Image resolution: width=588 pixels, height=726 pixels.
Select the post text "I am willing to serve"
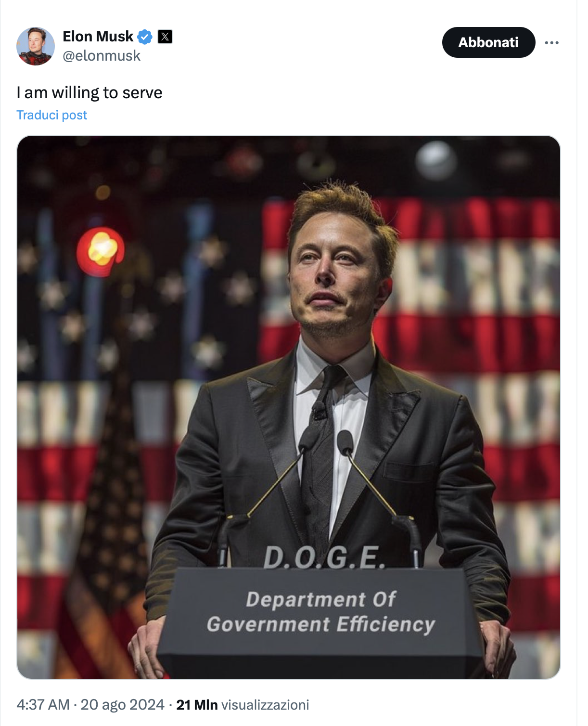[x=89, y=92]
